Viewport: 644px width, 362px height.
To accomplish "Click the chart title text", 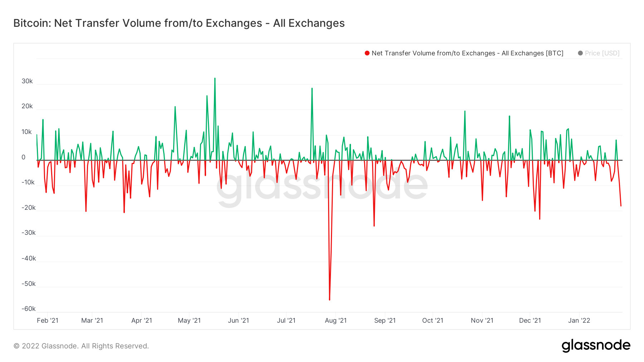I will click(x=179, y=23).
